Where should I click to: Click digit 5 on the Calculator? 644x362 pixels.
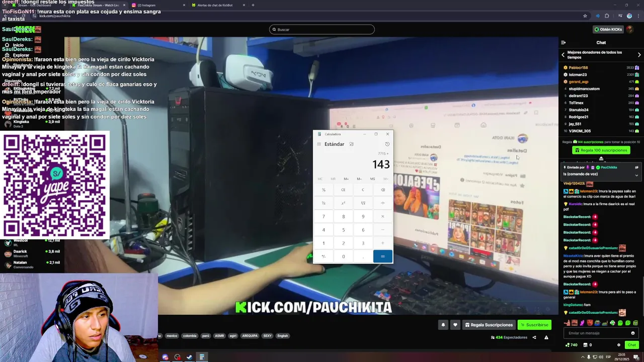coord(343,230)
